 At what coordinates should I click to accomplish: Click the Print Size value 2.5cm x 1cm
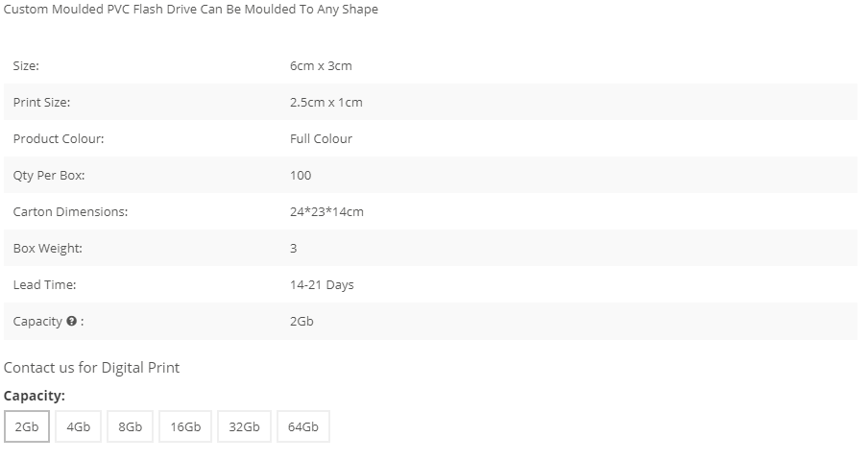326,103
